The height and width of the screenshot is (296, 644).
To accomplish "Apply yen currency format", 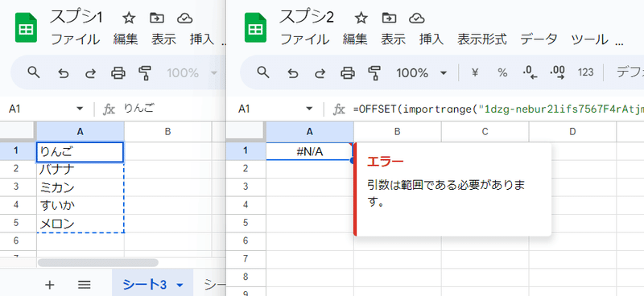I will point(475,73).
